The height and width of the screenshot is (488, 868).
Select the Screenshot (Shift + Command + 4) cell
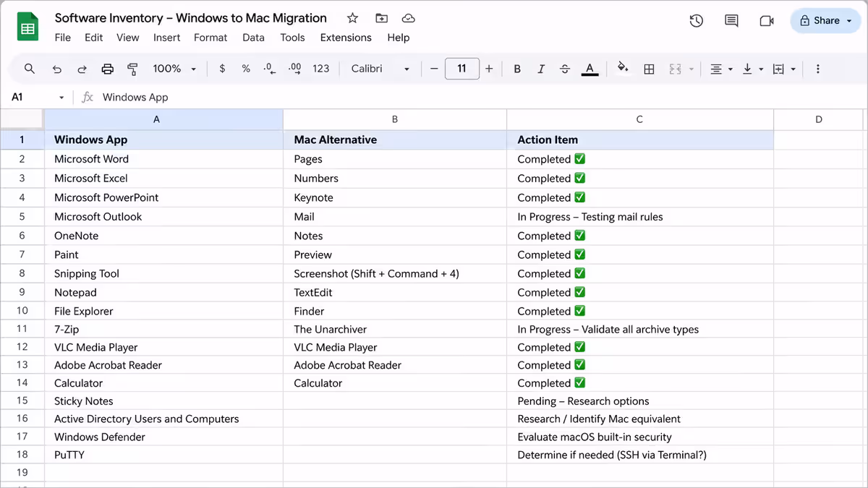[395, 273]
